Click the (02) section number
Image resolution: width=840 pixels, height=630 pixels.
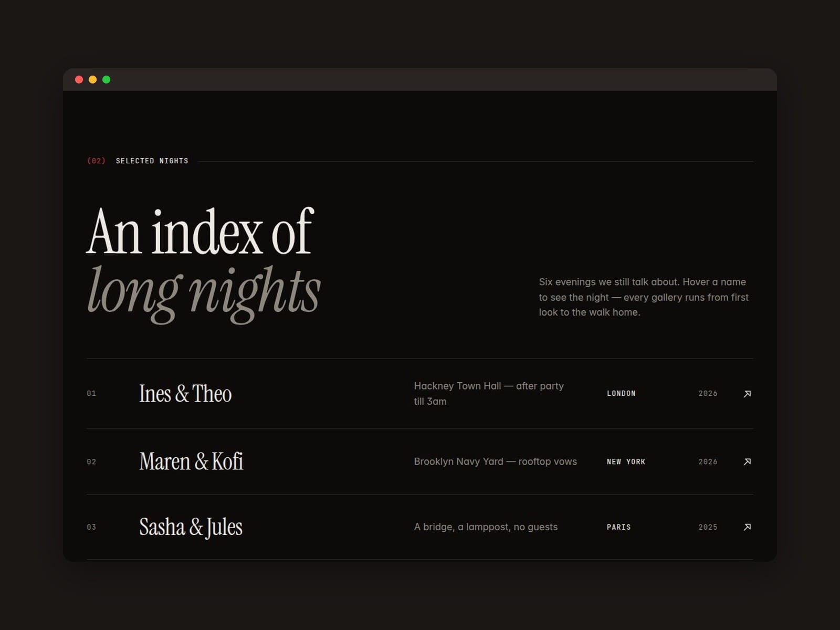point(97,161)
